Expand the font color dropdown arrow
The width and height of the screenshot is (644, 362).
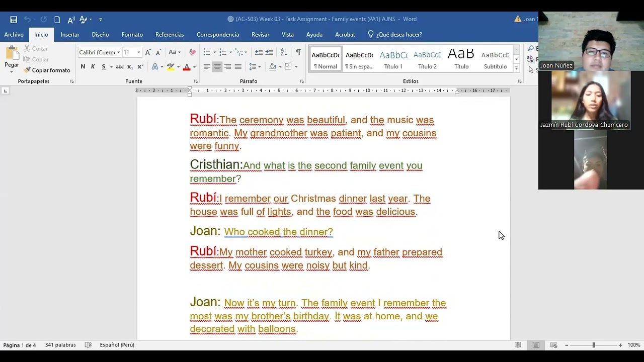tap(194, 67)
